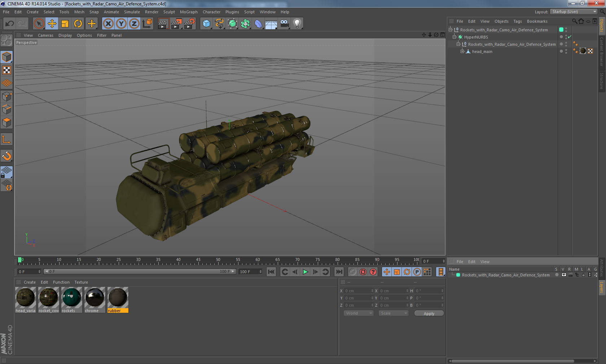
Task: Toggle layer visibility eye in Layers manager
Action: click(564, 275)
